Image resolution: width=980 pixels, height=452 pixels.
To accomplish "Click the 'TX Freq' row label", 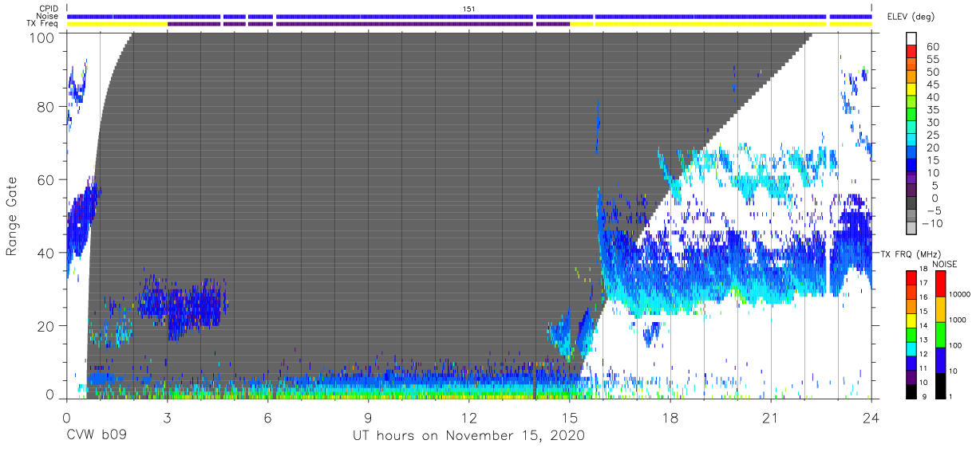I will [x=43, y=24].
